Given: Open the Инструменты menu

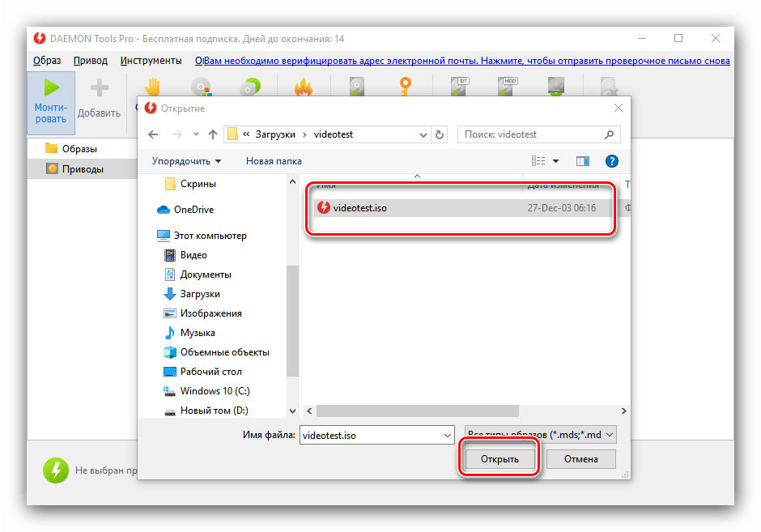Looking at the screenshot, I should point(151,61).
